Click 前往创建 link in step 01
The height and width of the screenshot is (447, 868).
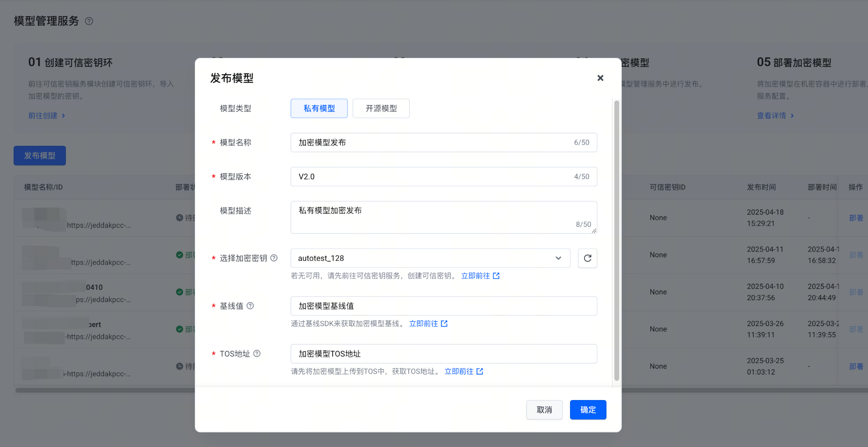[x=43, y=115]
